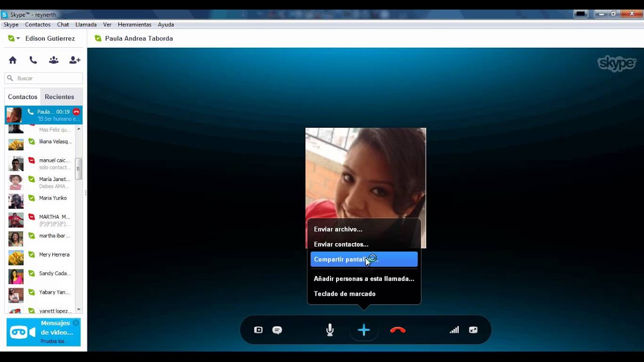
Task: Select contact manuel caic...
Action: pos(40,164)
